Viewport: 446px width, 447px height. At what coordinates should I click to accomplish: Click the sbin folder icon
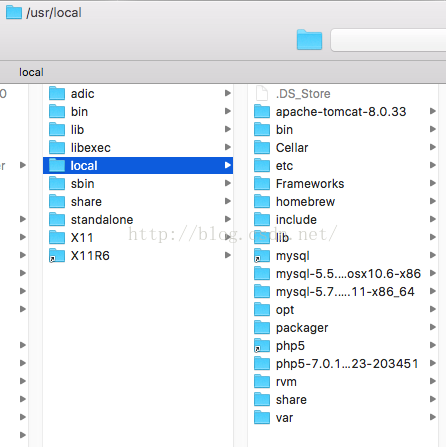(x=57, y=183)
